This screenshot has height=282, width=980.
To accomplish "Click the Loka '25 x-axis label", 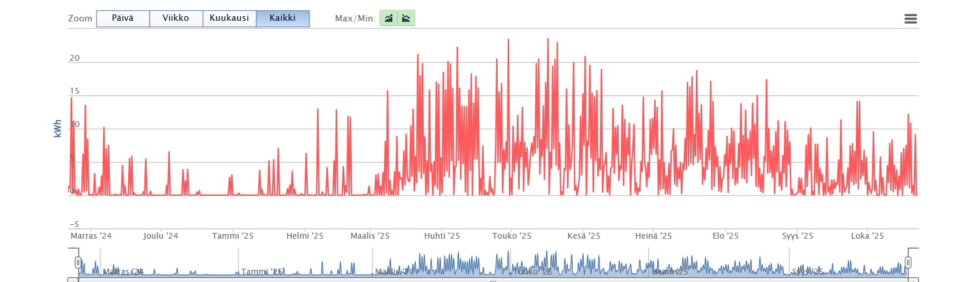I will [x=867, y=236].
